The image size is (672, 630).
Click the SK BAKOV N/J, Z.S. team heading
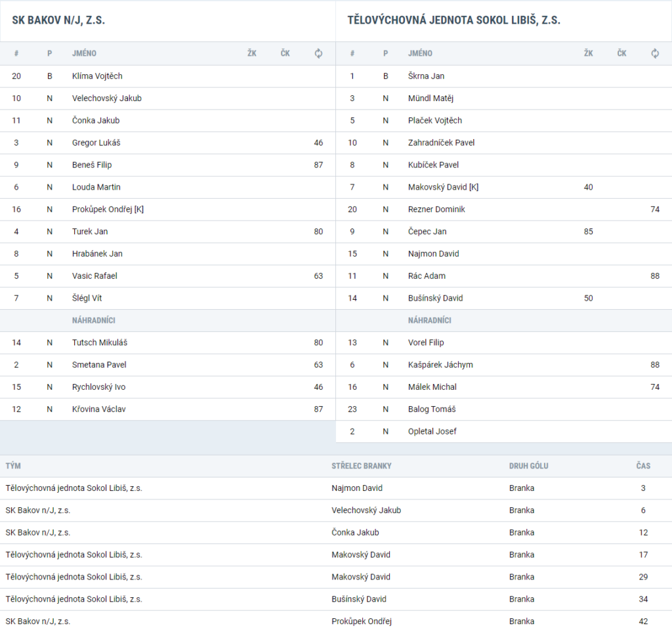coord(58,20)
